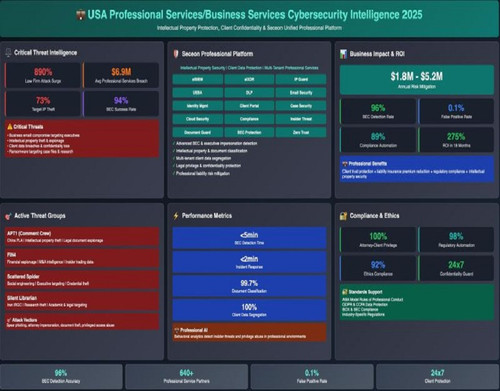Click the Critical Threats warning triangle icon
The width and height of the screenshot is (500, 391).
pyautogui.click(x=10, y=127)
